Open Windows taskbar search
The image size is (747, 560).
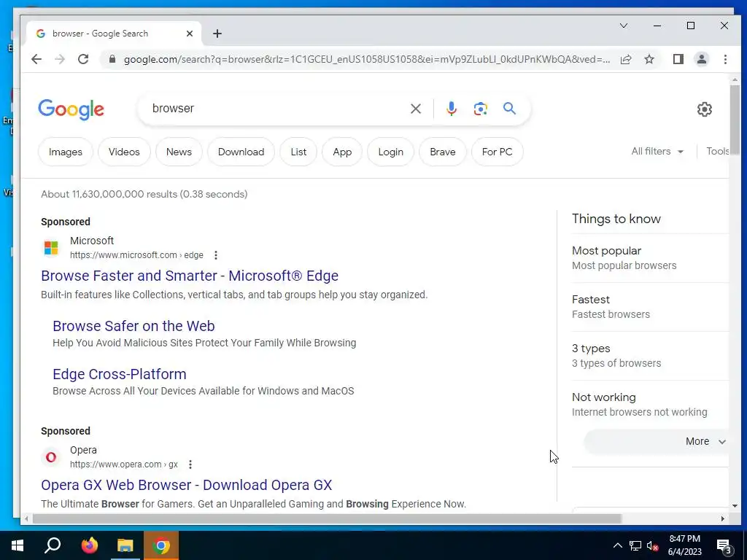point(53,545)
